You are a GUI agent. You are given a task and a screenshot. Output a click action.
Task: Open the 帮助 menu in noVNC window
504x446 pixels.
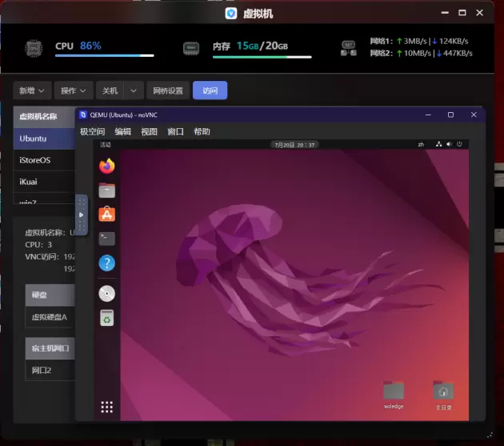click(202, 132)
